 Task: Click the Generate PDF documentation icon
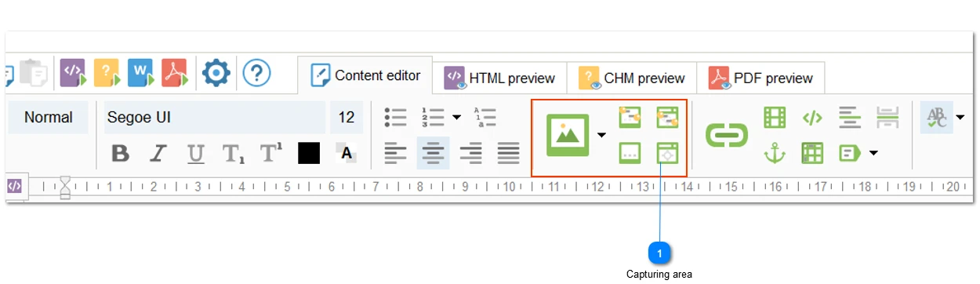coord(175,73)
